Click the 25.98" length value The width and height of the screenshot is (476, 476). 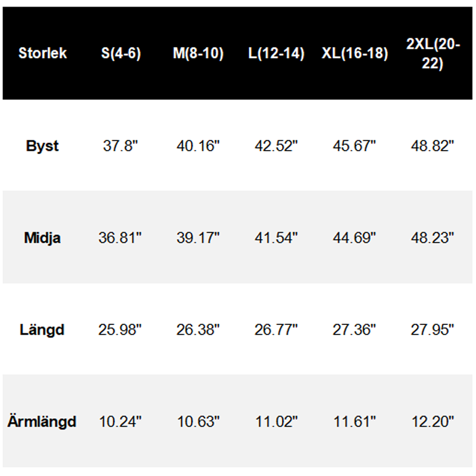(121, 330)
